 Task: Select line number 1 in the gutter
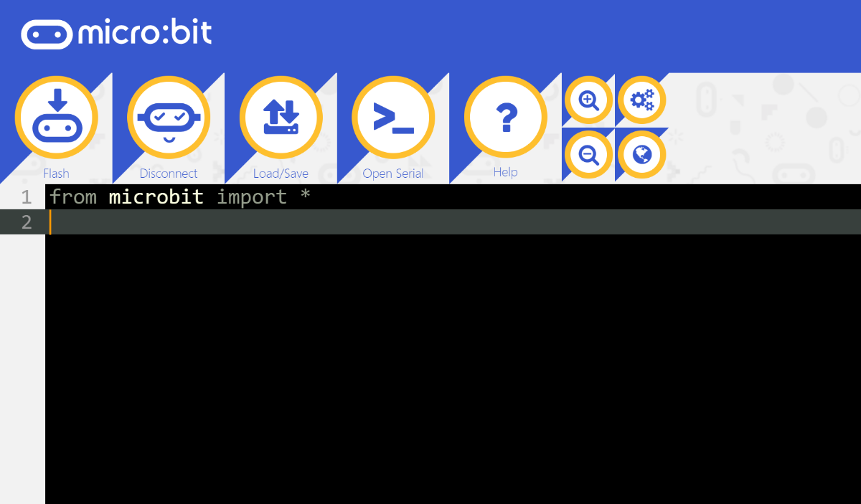coord(27,197)
